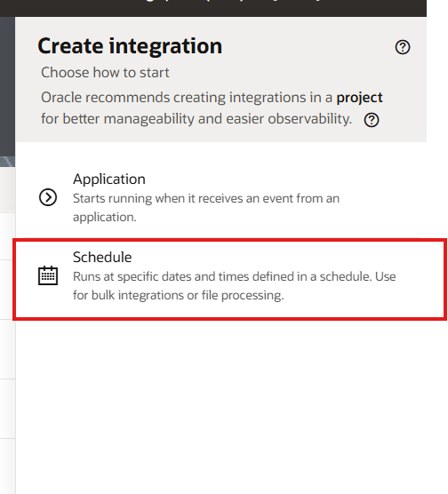Click the calendar icon for Schedule
448x494 pixels.
(48, 275)
